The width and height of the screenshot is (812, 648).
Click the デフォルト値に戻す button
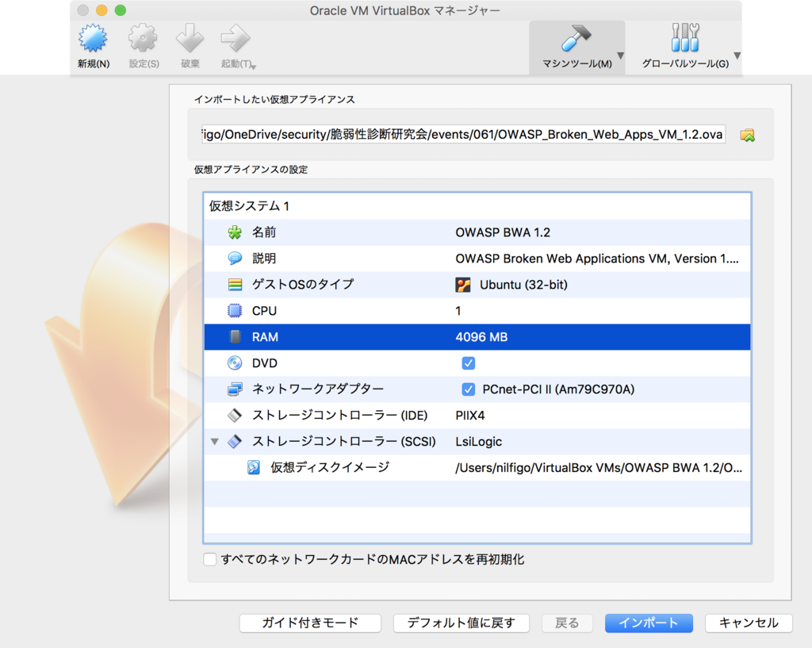(x=461, y=623)
